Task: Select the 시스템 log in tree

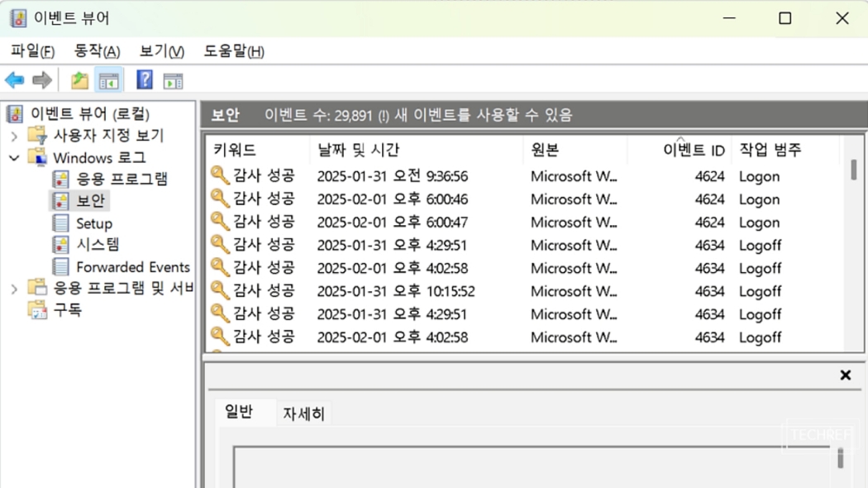Action: tap(98, 244)
